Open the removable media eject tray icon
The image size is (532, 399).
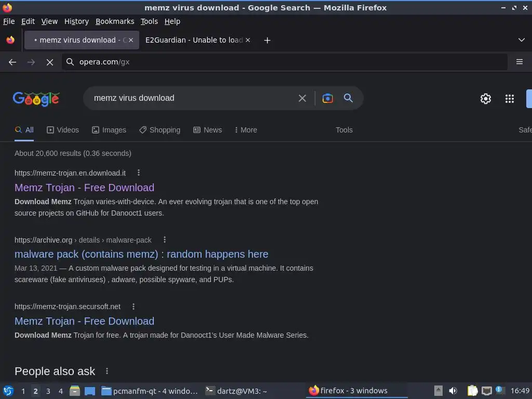pos(438,391)
